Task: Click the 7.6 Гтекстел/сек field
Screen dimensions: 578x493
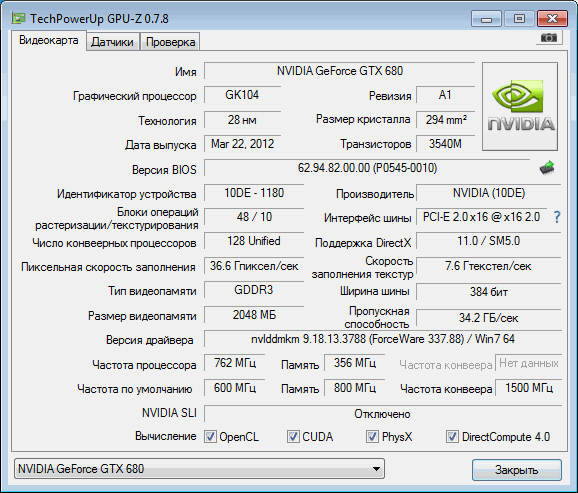Action: pos(489,266)
